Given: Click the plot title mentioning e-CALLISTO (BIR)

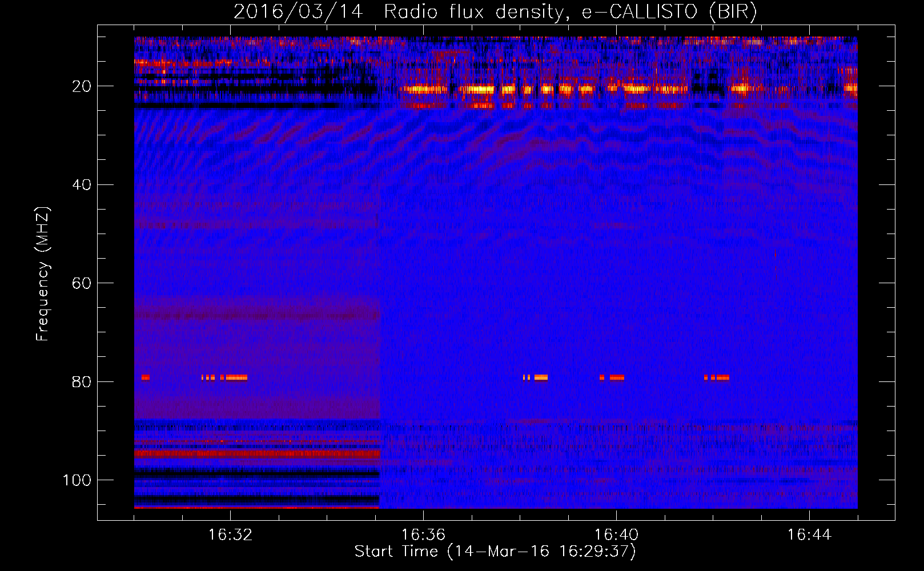Looking at the screenshot, I should point(495,11).
